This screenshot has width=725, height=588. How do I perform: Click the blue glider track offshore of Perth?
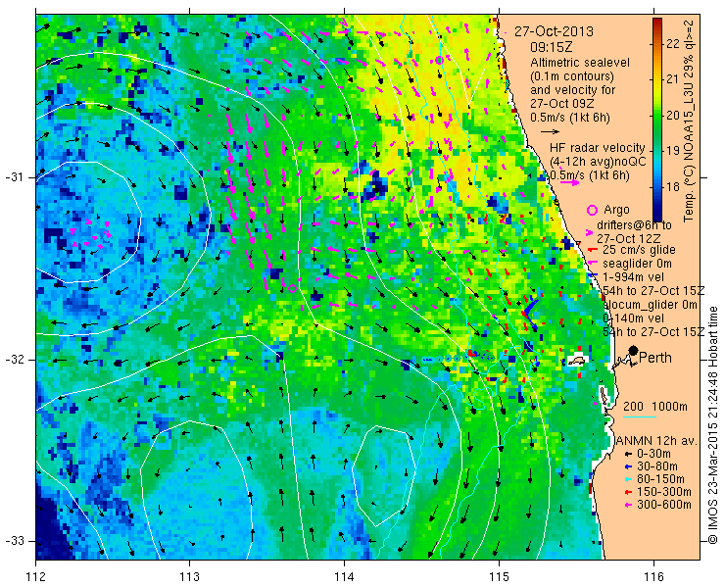click(530, 311)
